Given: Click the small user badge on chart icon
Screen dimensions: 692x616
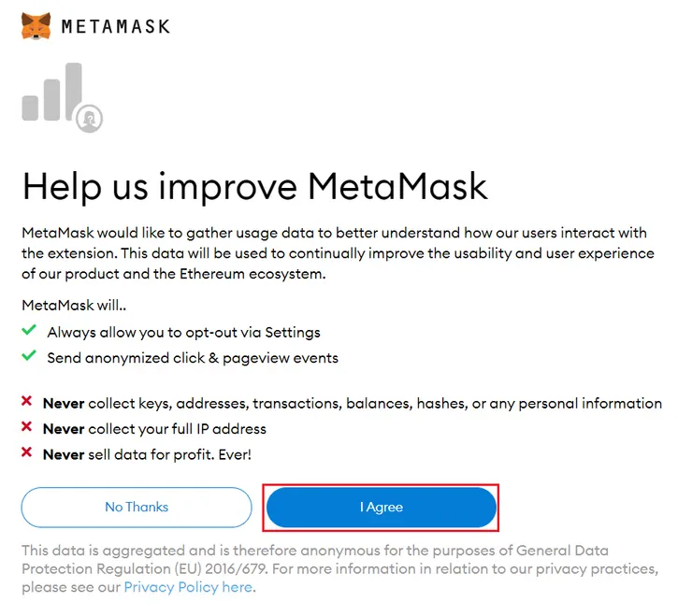Looking at the screenshot, I should (91, 118).
